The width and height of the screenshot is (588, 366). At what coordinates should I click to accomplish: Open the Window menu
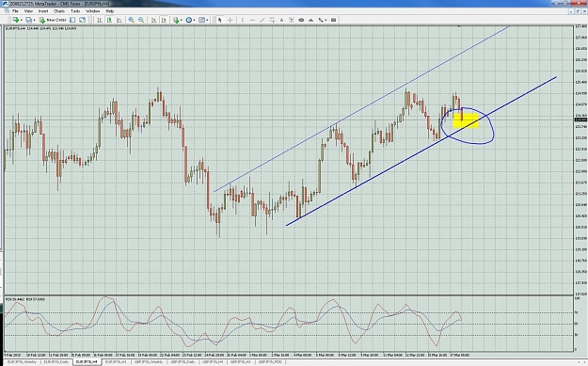[x=92, y=11]
